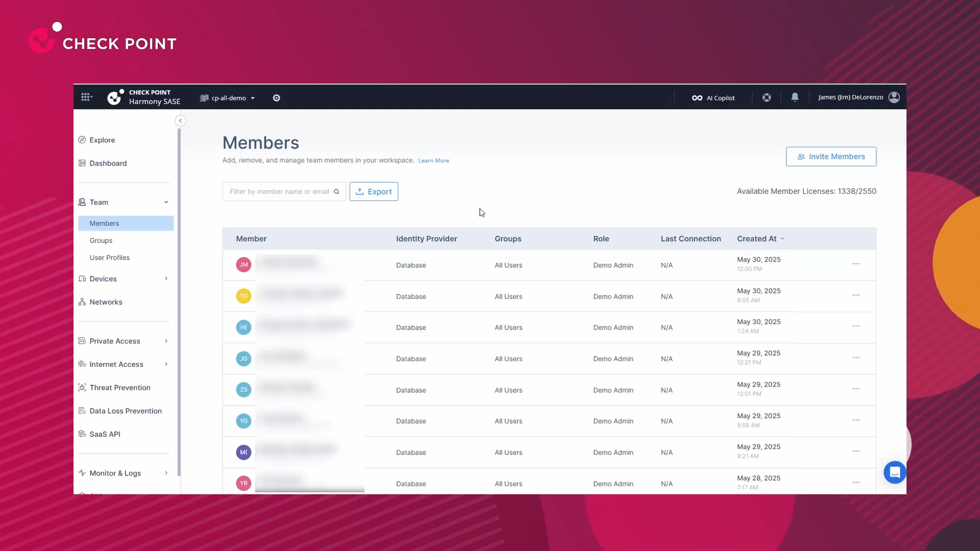Viewport: 980px width, 551px height.
Task: Follow the Learn More link
Action: tap(434, 161)
